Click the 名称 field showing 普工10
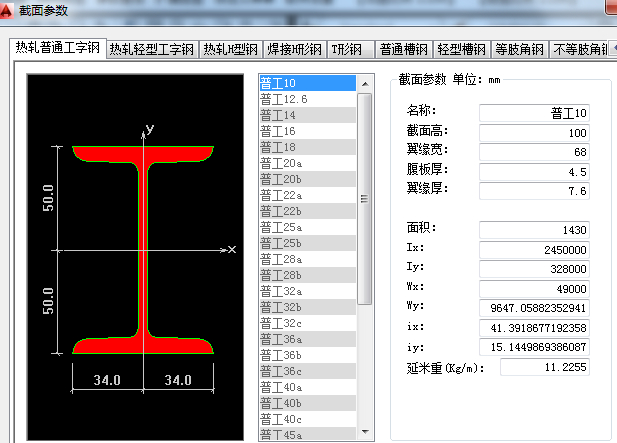This screenshot has width=617, height=443. click(x=534, y=113)
